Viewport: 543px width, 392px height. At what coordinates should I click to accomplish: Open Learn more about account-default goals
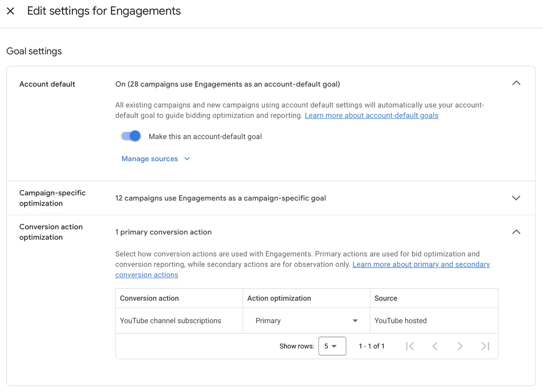(371, 115)
